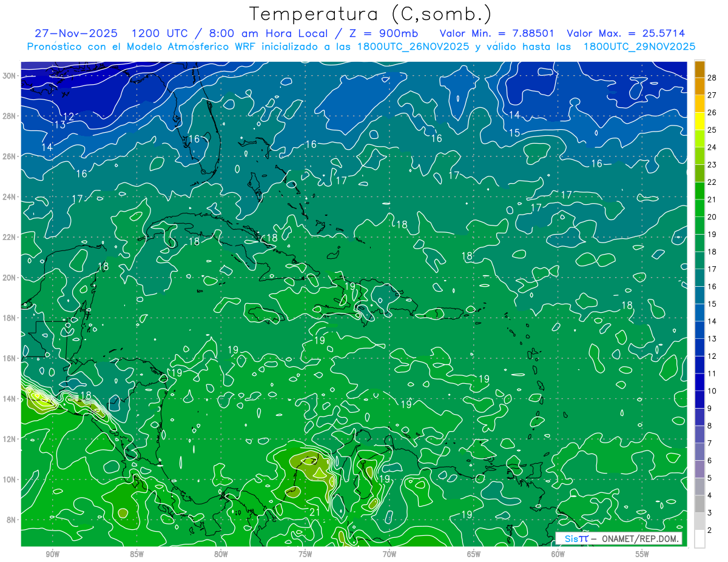Image resolution: width=728 pixels, height=562 pixels.
Task: Click the "30N" latitude axis label
Action: pos(10,76)
